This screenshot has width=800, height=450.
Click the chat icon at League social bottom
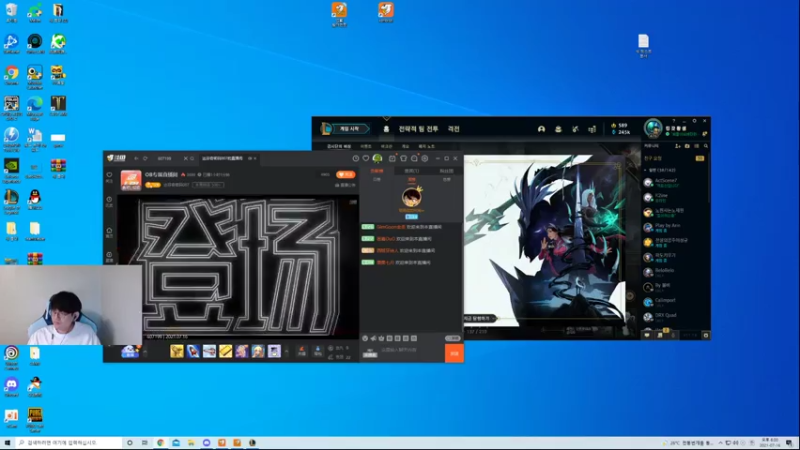point(647,335)
